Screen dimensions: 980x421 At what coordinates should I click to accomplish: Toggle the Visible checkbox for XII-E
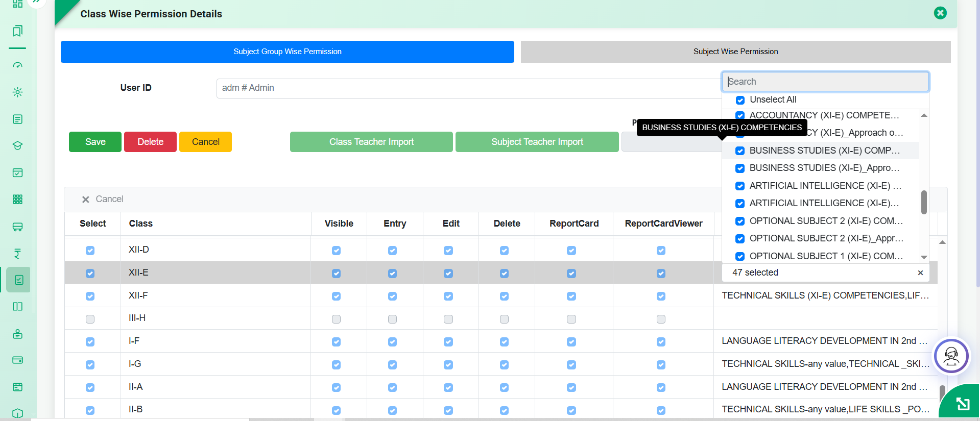[336, 274]
